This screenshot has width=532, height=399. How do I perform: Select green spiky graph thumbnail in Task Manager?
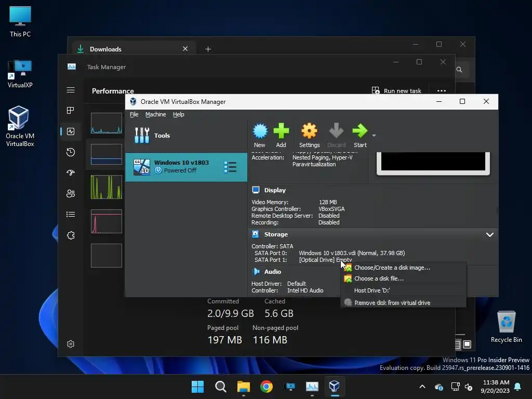[106, 187]
